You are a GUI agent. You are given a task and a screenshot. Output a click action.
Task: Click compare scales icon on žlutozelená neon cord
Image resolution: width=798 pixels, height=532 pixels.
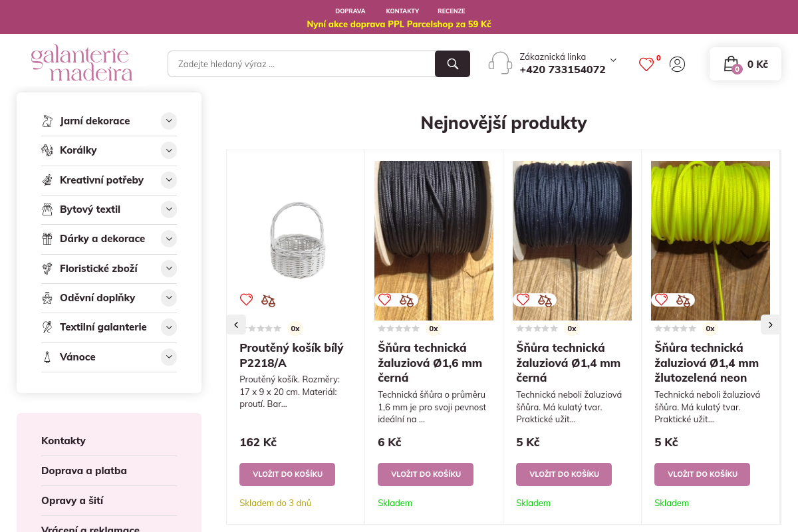(x=683, y=300)
